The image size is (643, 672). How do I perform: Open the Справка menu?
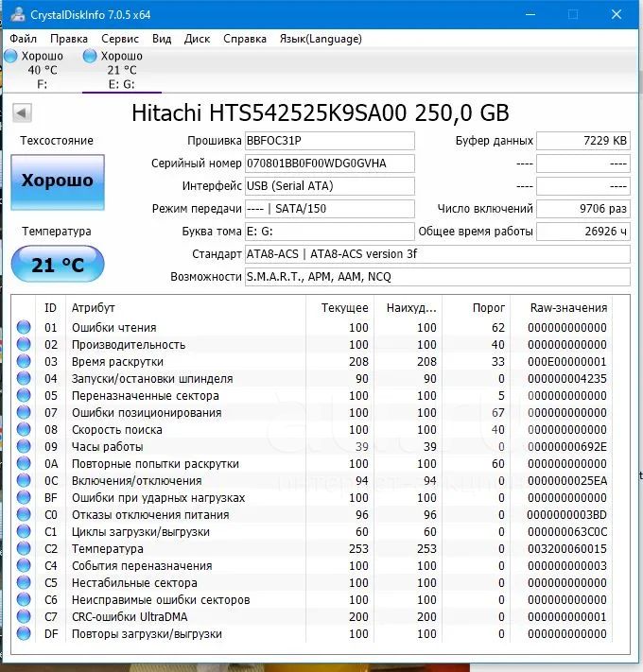pos(244,39)
